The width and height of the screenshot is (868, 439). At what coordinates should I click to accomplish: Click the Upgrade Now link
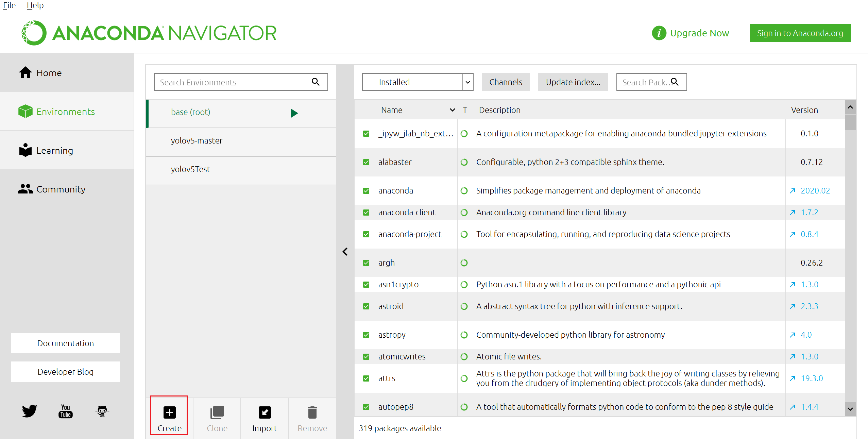coord(699,33)
